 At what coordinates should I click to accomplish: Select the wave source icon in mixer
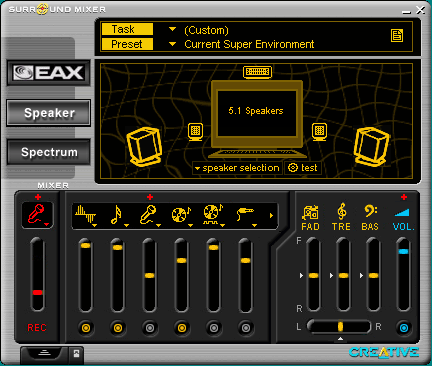(x=85, y=214)
